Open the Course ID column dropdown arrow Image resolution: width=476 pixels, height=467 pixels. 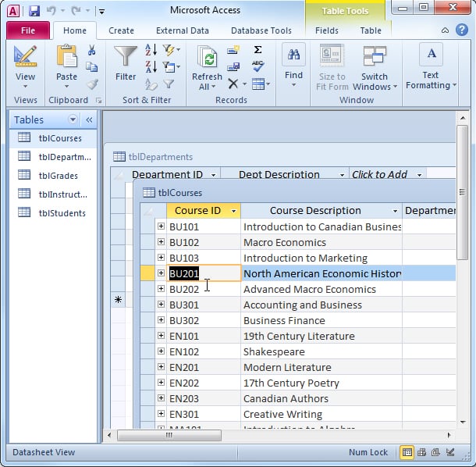pyautogui.click(x=233, y=211)
